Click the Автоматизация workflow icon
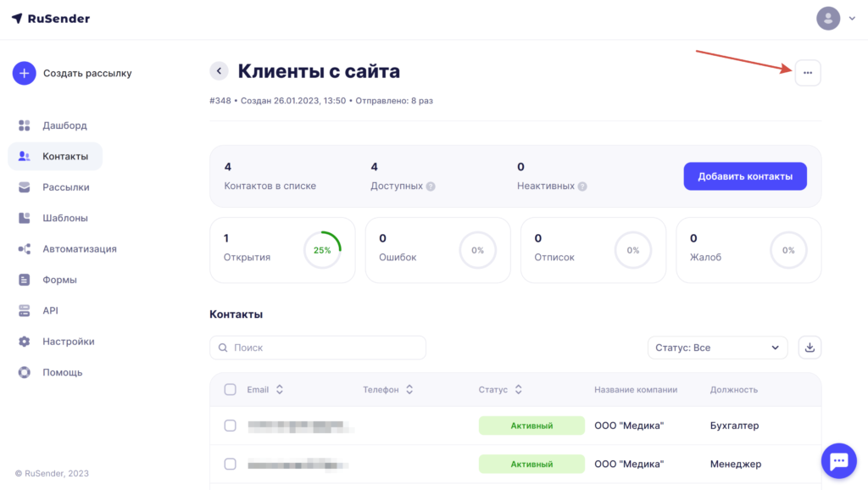This screenshot has width=868, height=490. [x=25, y=249]
